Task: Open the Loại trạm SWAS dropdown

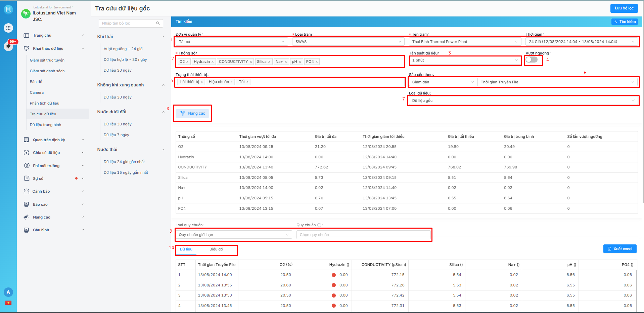Action: point(349,42)
